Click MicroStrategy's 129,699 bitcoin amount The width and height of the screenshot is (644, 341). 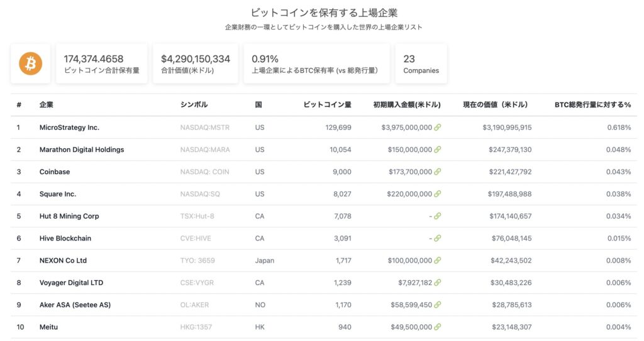338,127
